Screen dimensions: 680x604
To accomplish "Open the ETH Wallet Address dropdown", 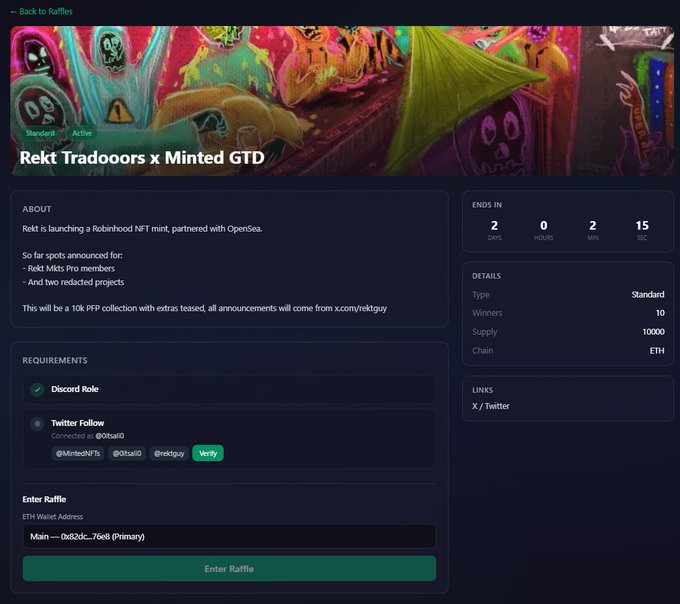I will 229,536.
